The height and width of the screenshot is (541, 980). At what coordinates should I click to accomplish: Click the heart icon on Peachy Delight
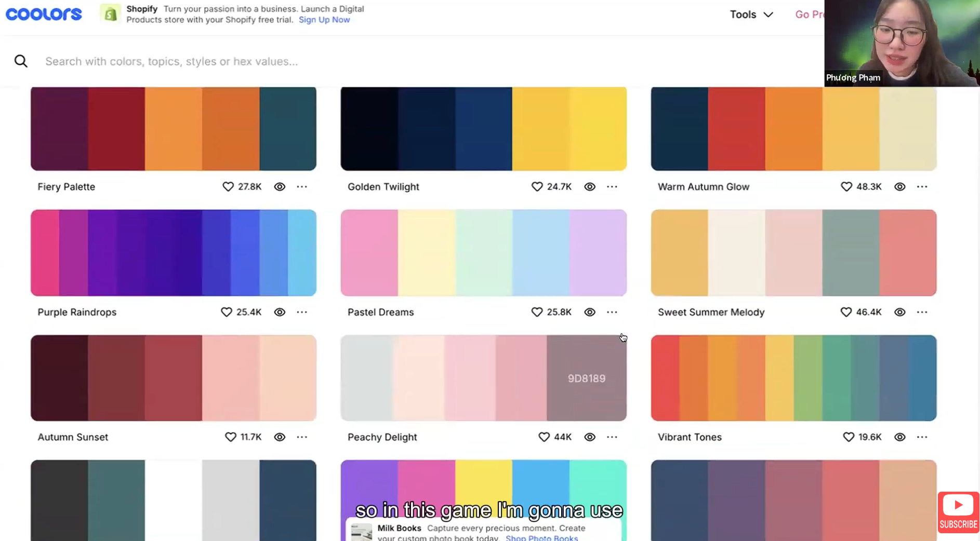pyautogui.click(x=544, y=437)
